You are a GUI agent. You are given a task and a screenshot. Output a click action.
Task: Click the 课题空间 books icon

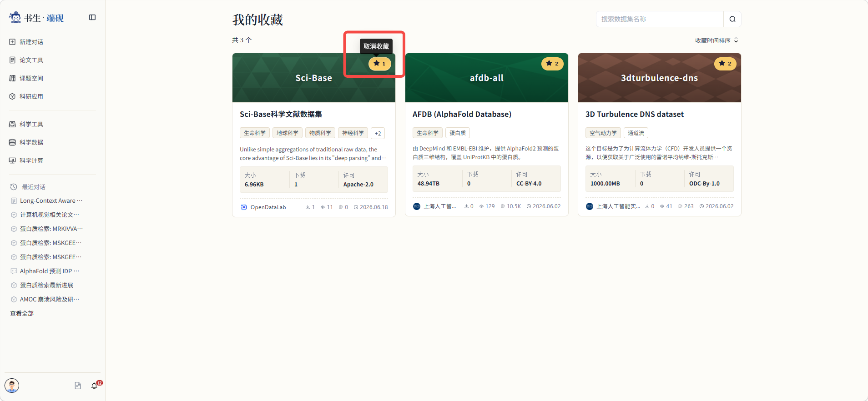point(12,78)
